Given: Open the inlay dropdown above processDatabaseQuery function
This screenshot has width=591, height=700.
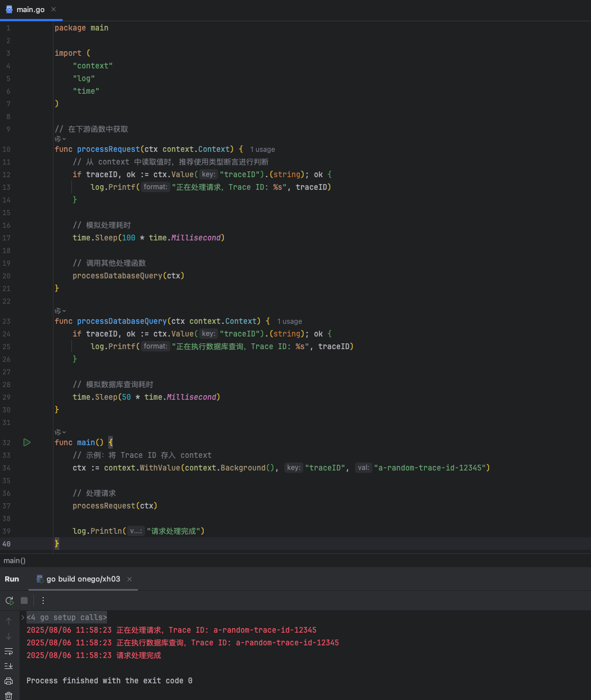Looking at the screenshot, I should point(60,311).
